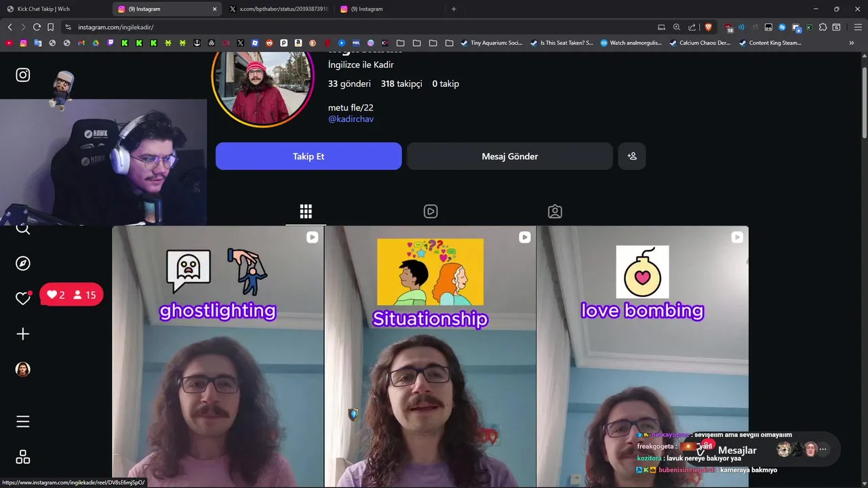The height and width of the screenshot is (488, 868).
Task: Open Calcium Chaos bookmark
Action: pyautogui.click(x=700, y=43)
